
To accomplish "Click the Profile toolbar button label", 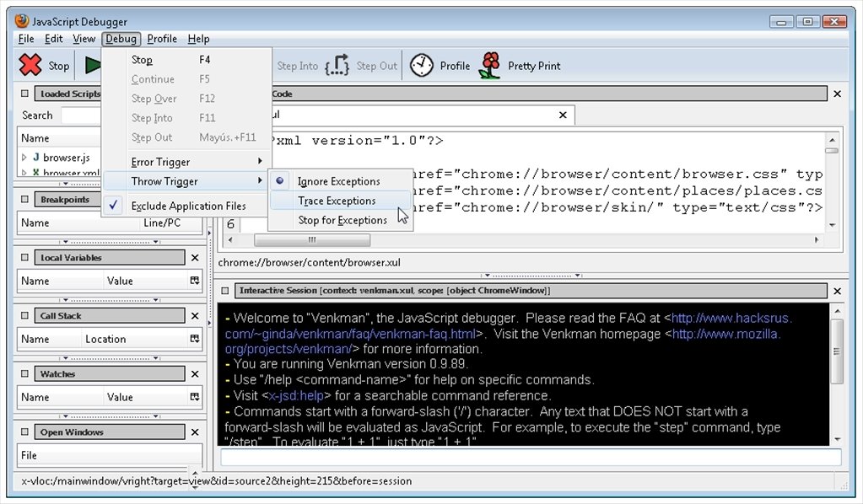I will click(455, 66).
